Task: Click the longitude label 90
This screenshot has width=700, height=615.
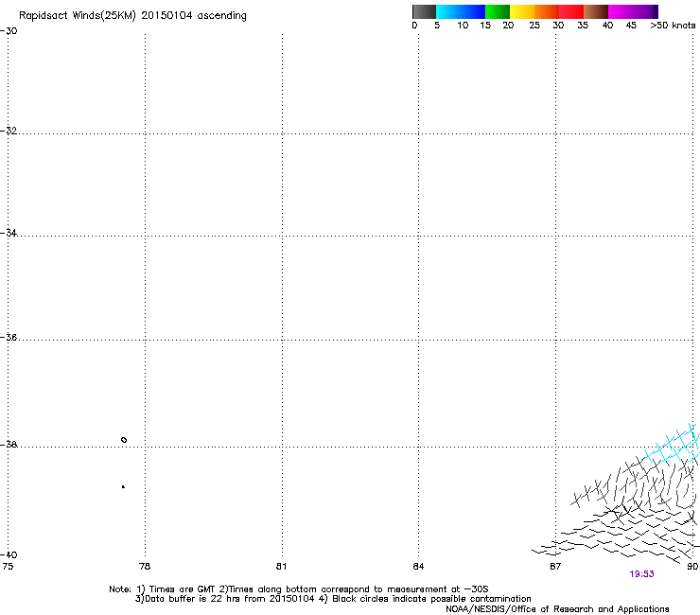Action: (692, 567)
